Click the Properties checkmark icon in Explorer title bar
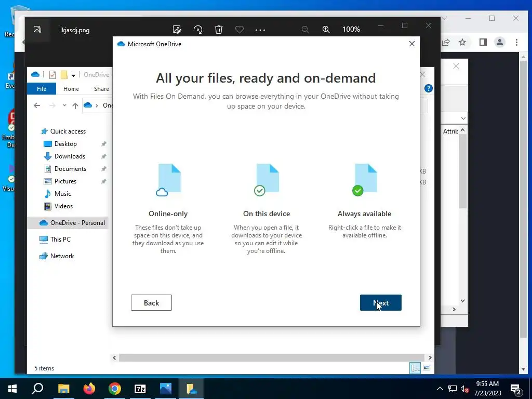Screen dimensions: 532x399 52,75
